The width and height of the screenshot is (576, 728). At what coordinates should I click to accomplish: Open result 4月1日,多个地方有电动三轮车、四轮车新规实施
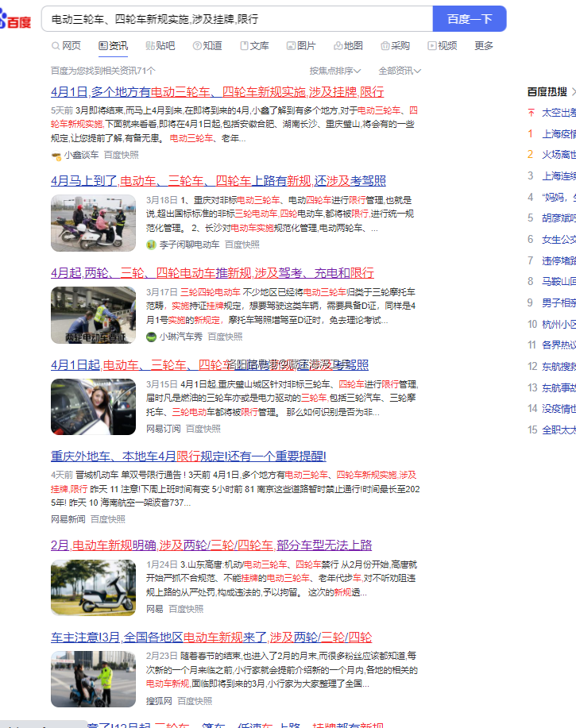pos(218,92)
